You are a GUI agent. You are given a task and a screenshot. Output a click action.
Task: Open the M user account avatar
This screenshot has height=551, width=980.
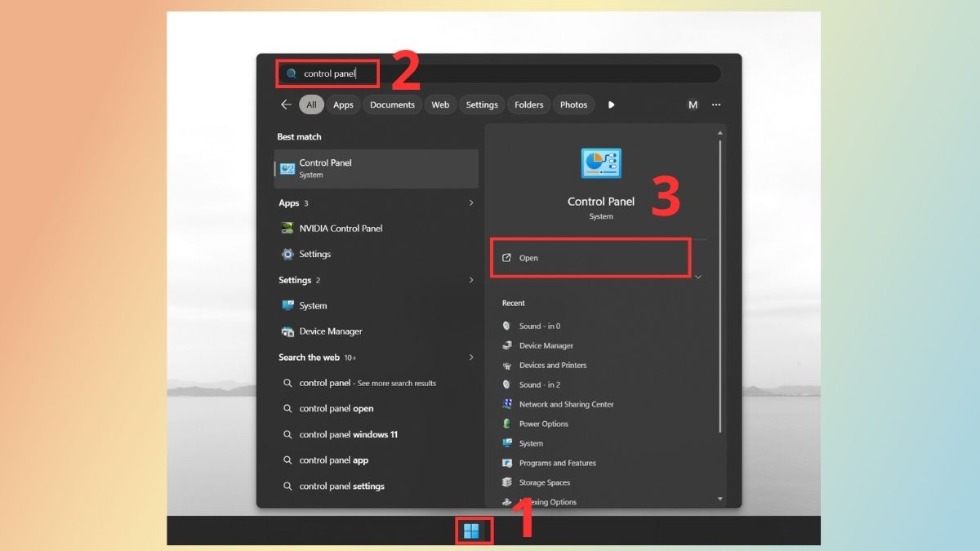(693, 104)
